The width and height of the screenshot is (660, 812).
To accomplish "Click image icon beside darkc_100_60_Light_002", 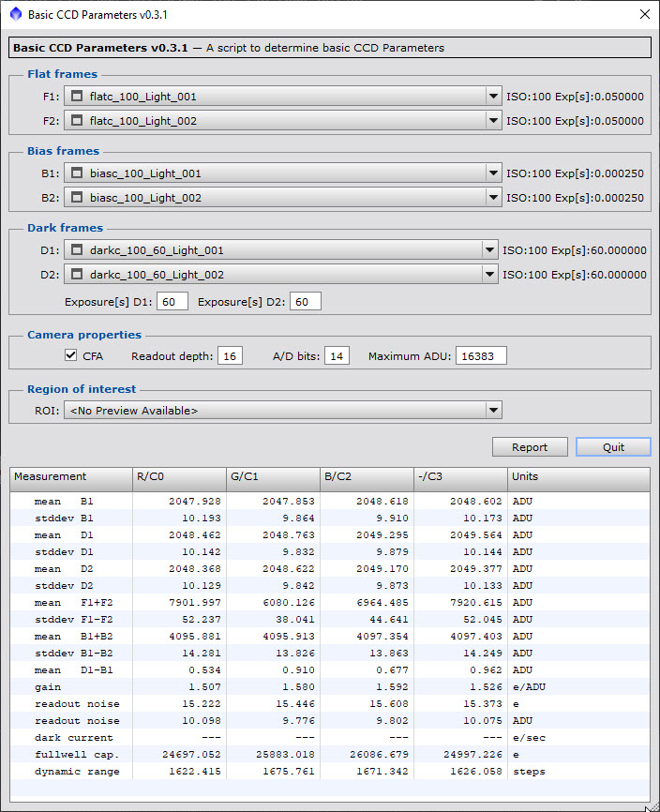I will [x=77, y=275].
